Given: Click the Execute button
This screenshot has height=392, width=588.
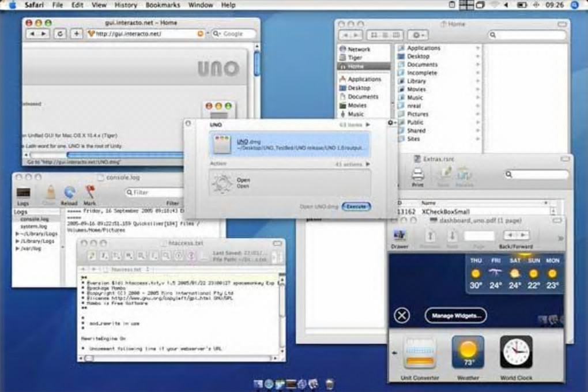Looking at the screenshot, I should point(356,206).
